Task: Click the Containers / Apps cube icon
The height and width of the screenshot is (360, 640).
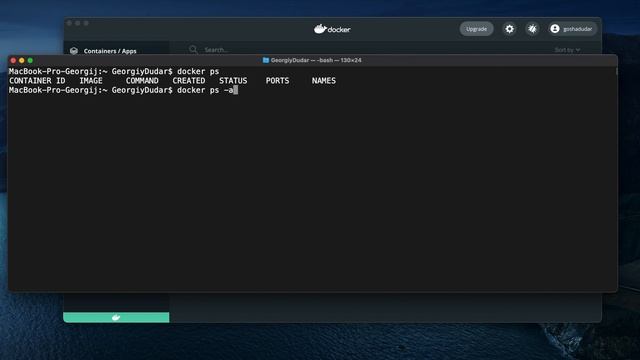Action: coord(74,51)
